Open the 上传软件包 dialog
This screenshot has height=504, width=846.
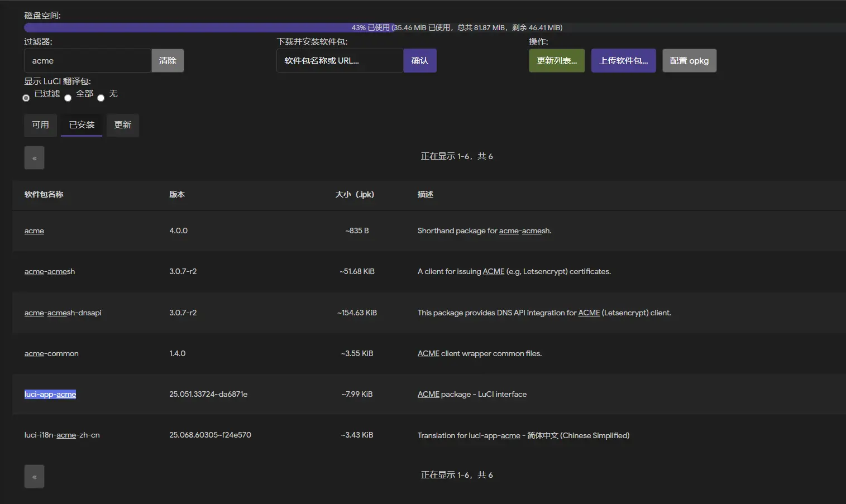tap(623, 61)
